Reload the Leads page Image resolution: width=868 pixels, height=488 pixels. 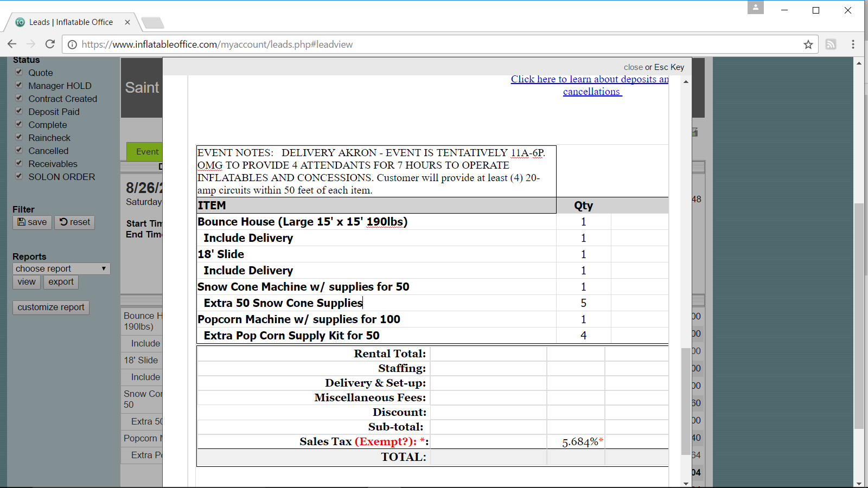click(50, 44)
